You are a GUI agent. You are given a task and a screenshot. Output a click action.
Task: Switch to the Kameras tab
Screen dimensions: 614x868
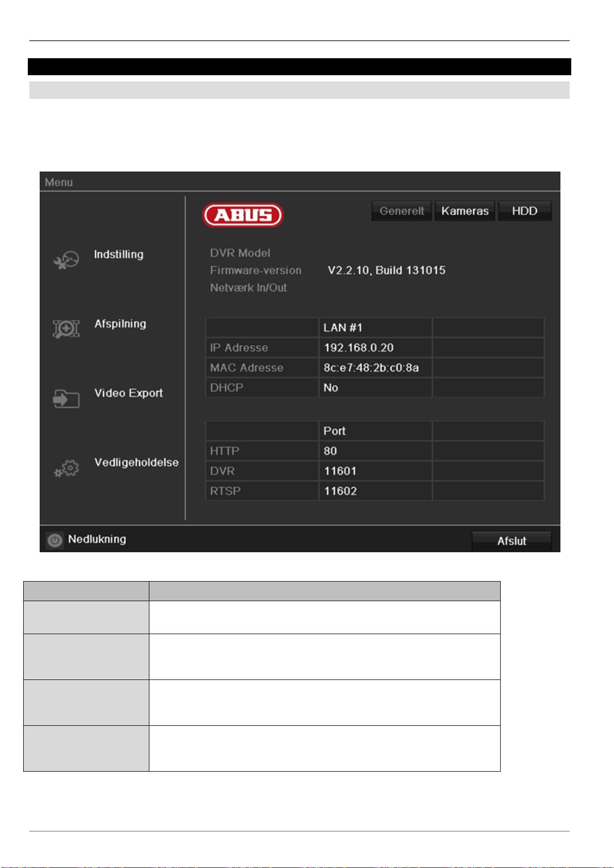pos(465,211)
